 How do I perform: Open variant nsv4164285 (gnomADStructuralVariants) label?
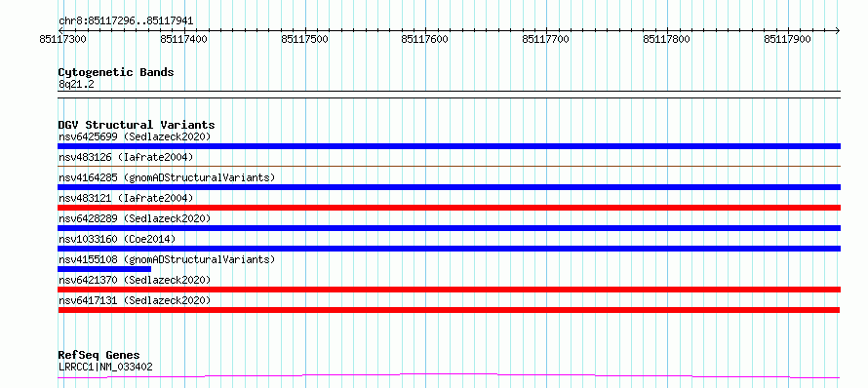tap(167, 177)
